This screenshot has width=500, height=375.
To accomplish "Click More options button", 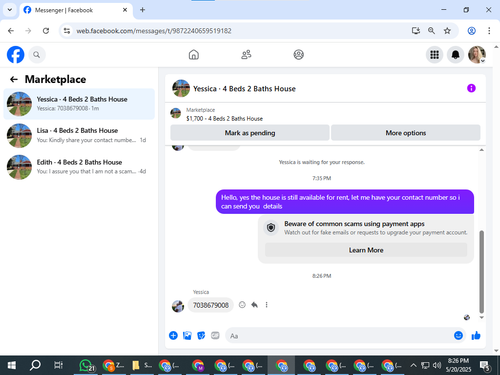I will tap(406, 133).
